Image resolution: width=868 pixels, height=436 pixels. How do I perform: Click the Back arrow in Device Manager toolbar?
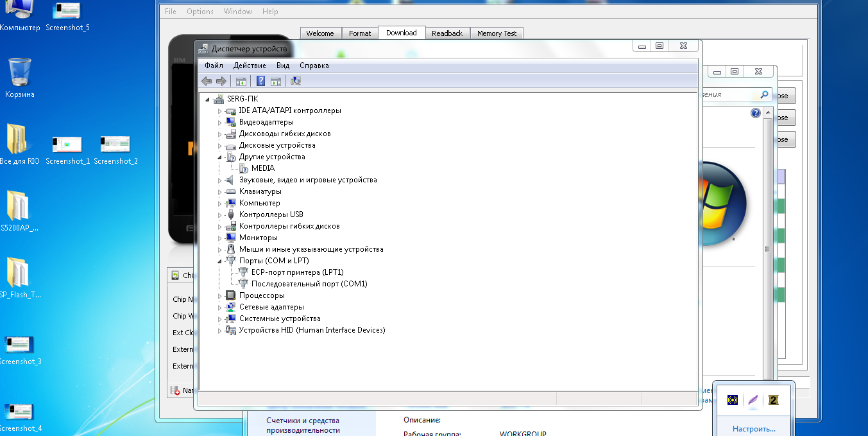[x=207, y=81]
